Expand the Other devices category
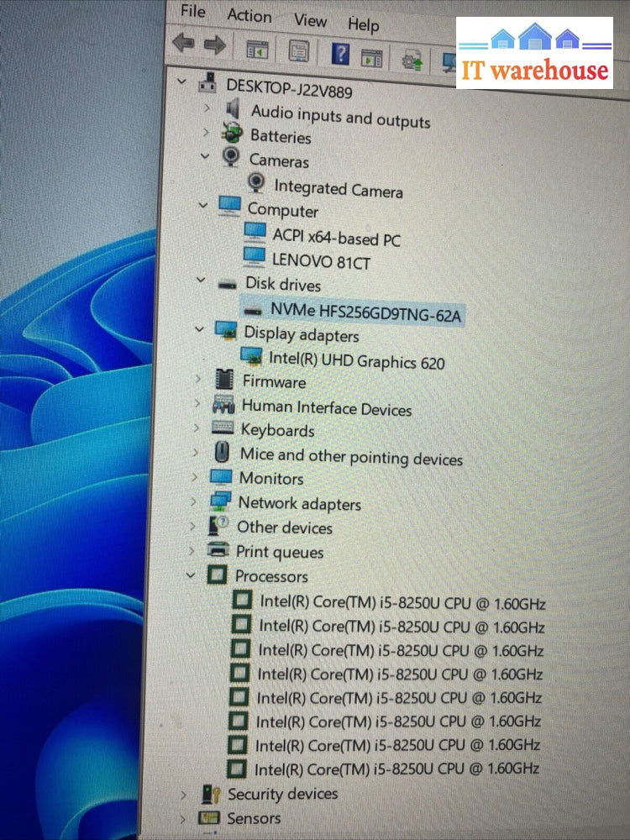Image resolution: width=630 pixels, height=840 pixels. [x=192, y=526]
